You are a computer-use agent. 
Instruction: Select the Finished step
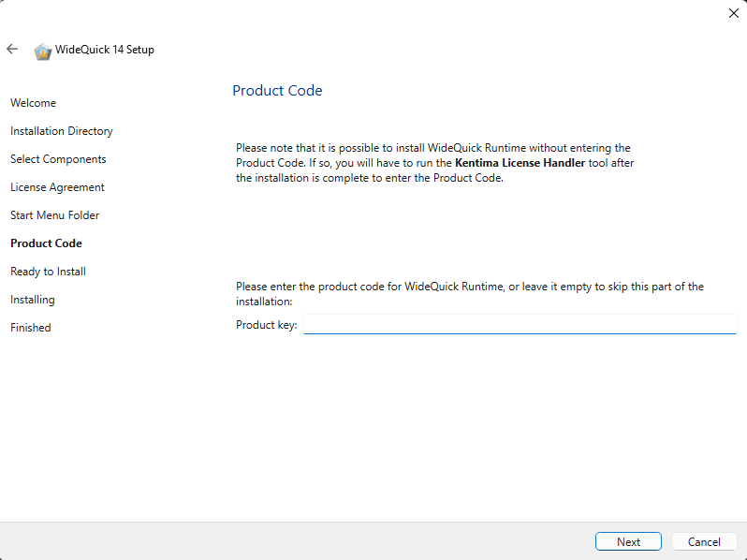coord(31,328)
